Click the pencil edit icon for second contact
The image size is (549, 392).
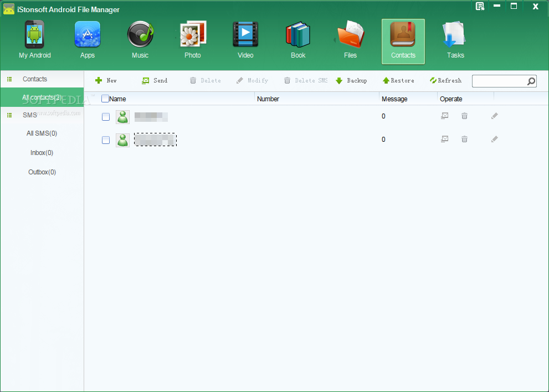tap(494, 140)
